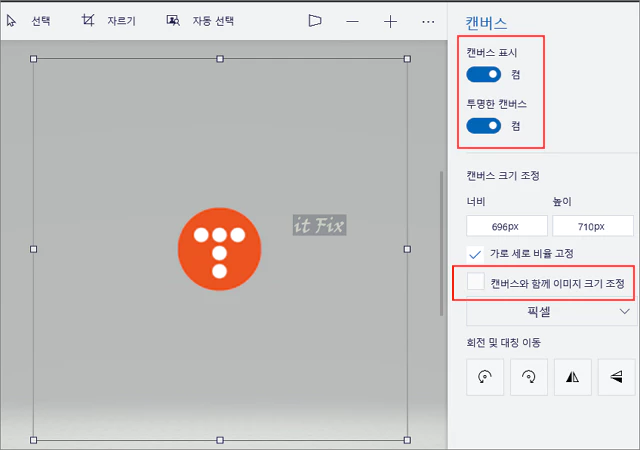Click the 캔버스 panel heading
The width and height of the screenshot is (640, 450).
(x=486, y=23)
